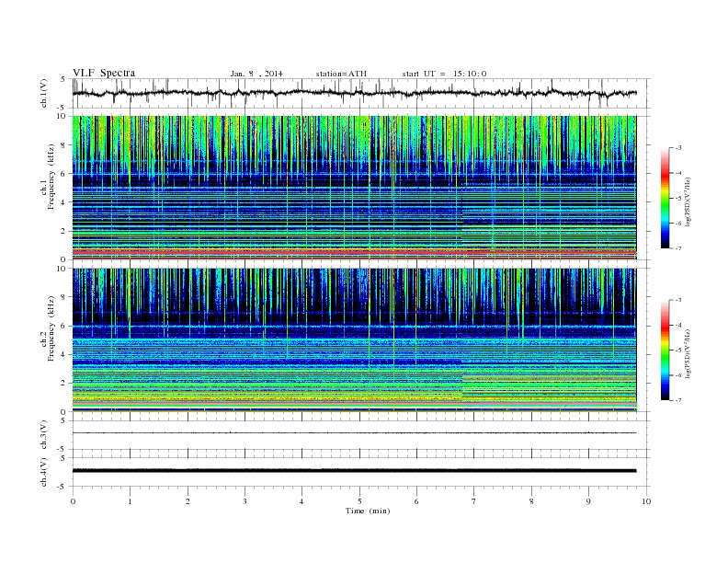728x563 pixels.
Task: Click inside the ch.1 spectrogram panel
Action: coord(354,188)
